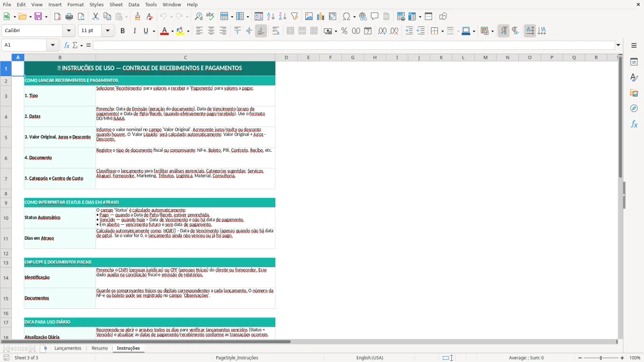
Task: Click the formula input line
Action: click(x=354, y=45)
